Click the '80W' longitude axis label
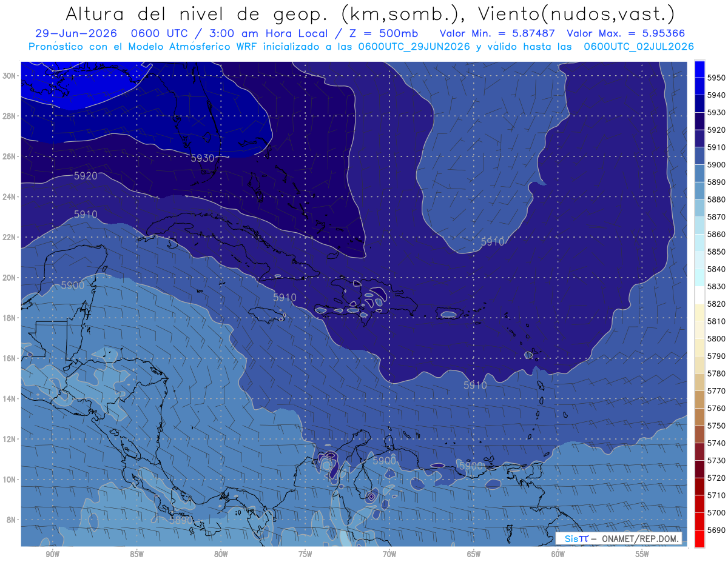This screenshot has width=728, height=562. [221, 554]
